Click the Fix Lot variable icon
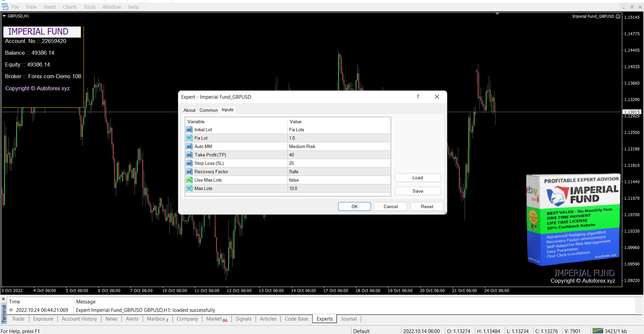Viewport: 644px width, 334px height. (189, 138)
